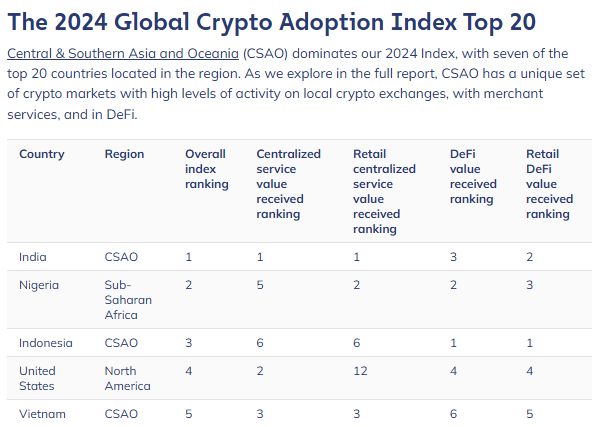The height and width of the screenshot is (427, 612).
Task: Click the Centralized service value received ranking header
Action: click(x=288, y=184)
